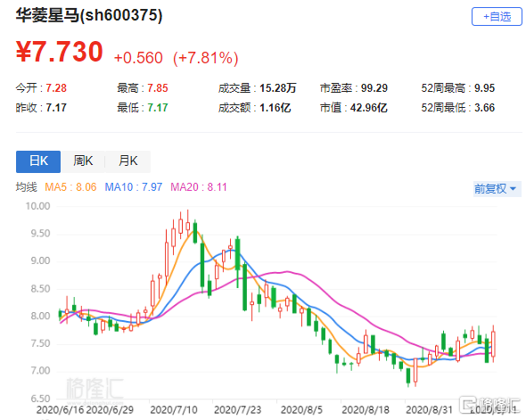The height and width of the screenshot is (420, 526).
Task: Switch to the 日K daily chart tab
Action: pyautogui.click(x=38, y=161)
